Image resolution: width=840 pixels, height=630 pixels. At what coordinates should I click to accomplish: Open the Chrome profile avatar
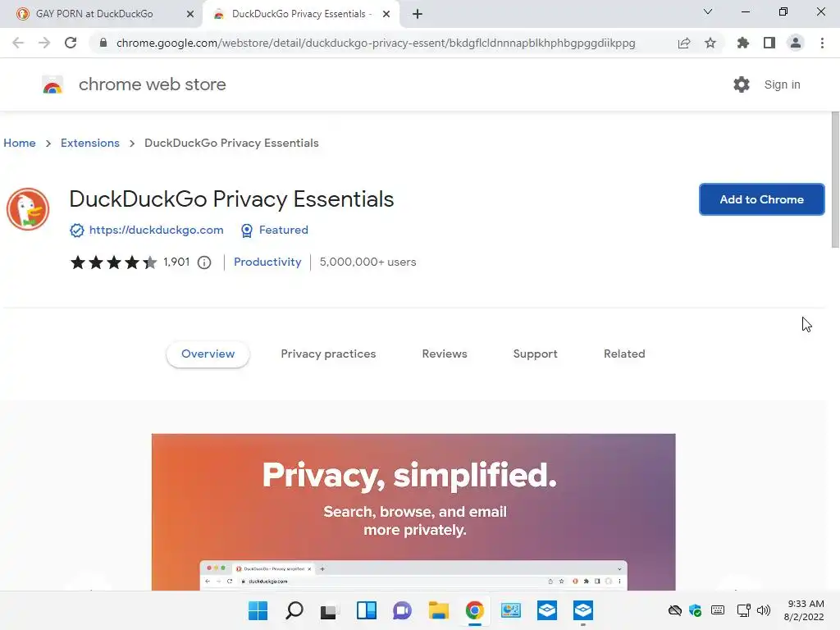click(796, 43)
